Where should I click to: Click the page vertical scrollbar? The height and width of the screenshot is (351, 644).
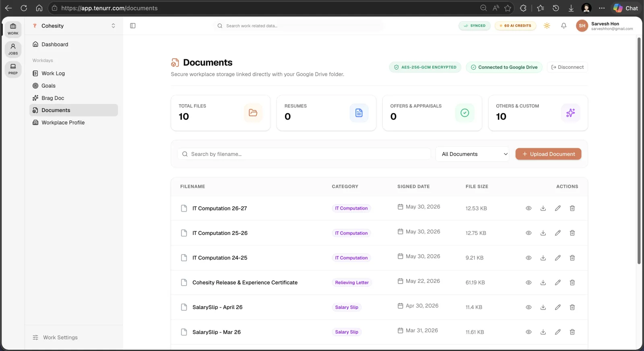639,151
